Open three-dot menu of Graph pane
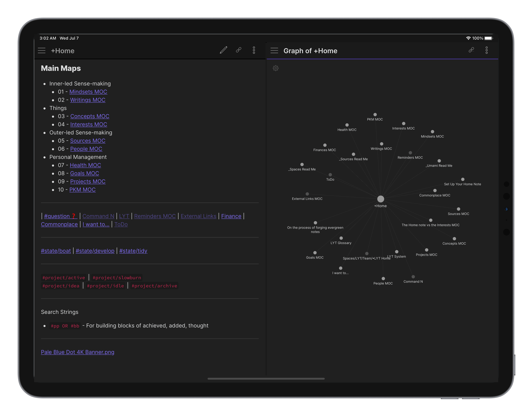Image resolution: width=532 pixels, height=416 pixels. (x=486, y=50)
